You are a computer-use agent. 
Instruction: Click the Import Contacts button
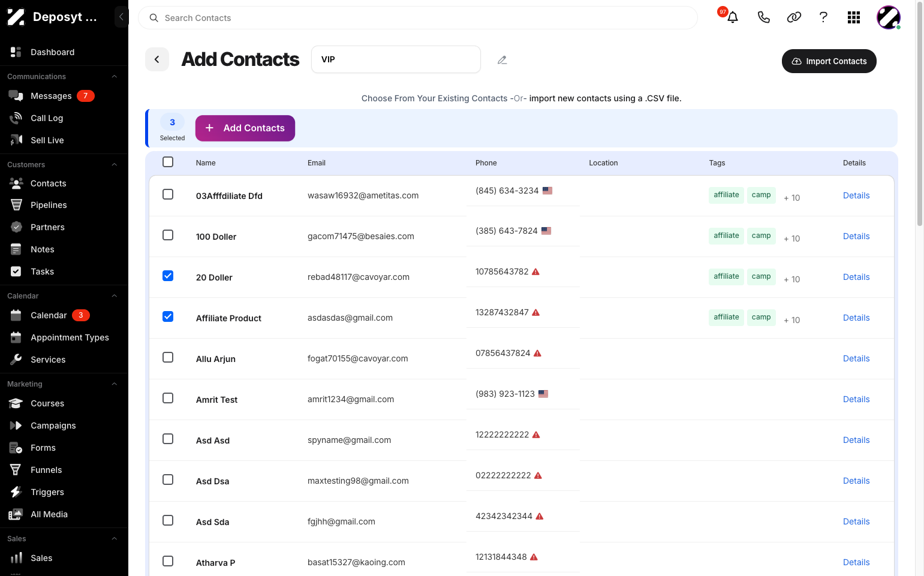[x=829, y=61]
